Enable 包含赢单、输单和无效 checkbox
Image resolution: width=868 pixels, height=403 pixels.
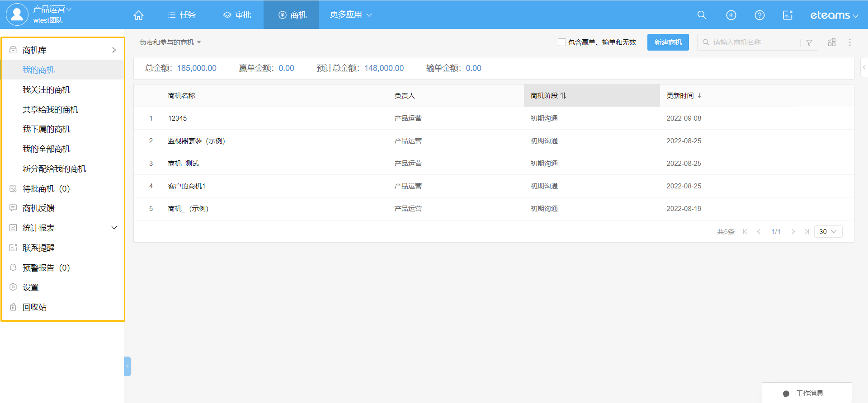tap(562, 42)
